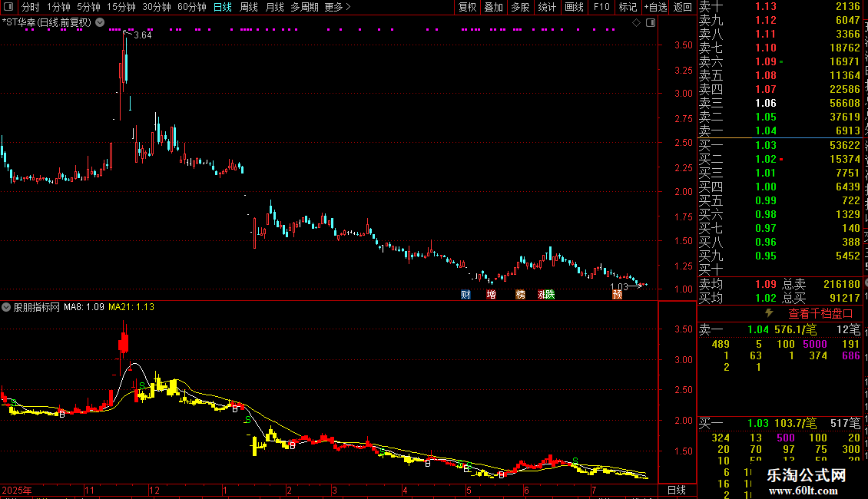The width and height of the screenshot is (868, 499).
Task: Open the 复权 adjustment menu
Action: point(467,7)
